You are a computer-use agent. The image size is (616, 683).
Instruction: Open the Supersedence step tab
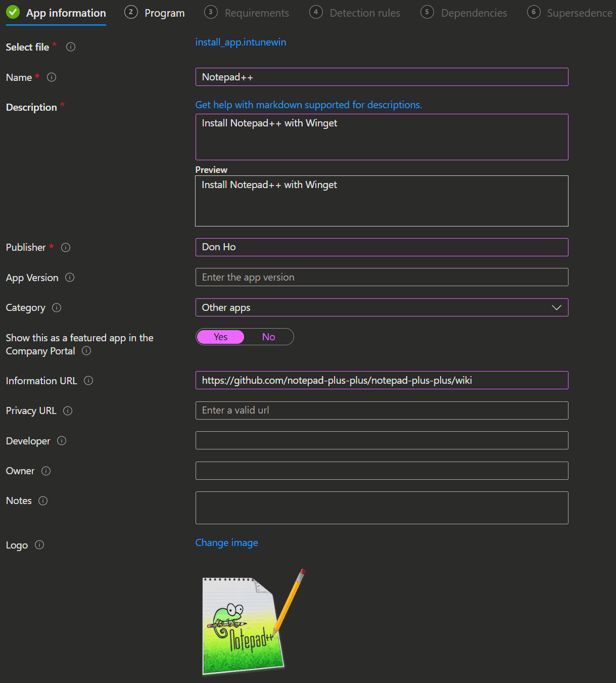click(x=570, y=13)
